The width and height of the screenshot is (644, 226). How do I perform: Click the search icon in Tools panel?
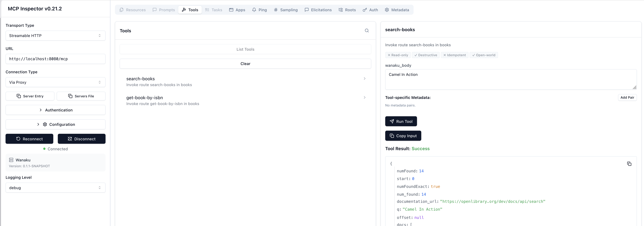tap(366, 30)
